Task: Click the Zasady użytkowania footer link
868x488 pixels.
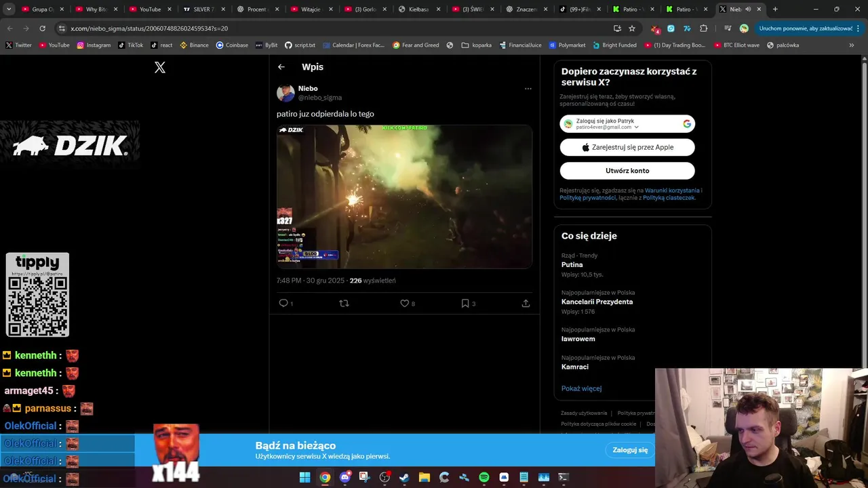Action: pos(584,413)
